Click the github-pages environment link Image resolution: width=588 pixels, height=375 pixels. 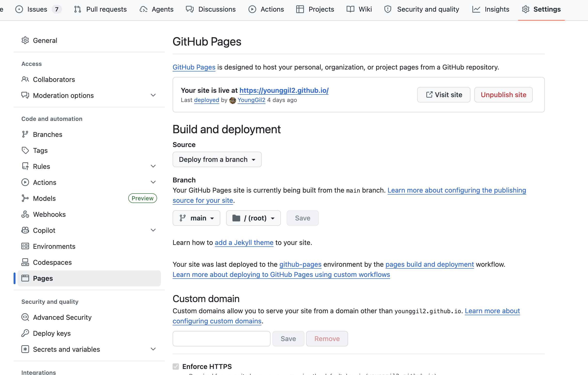pyautogui.click(x=300, y=264)
